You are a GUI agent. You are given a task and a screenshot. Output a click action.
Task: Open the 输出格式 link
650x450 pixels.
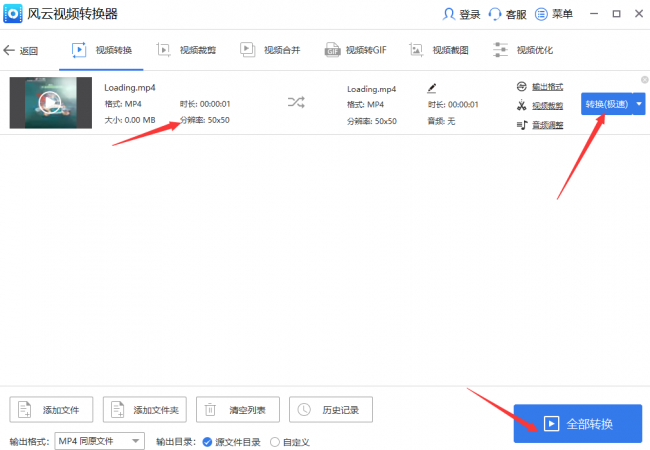[547, 87]
